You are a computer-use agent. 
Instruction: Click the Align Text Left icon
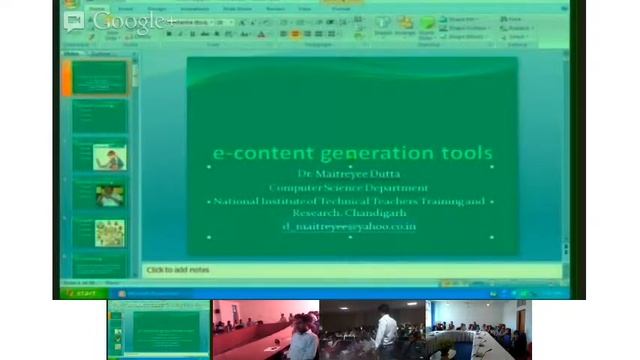(x=283, y=34)
